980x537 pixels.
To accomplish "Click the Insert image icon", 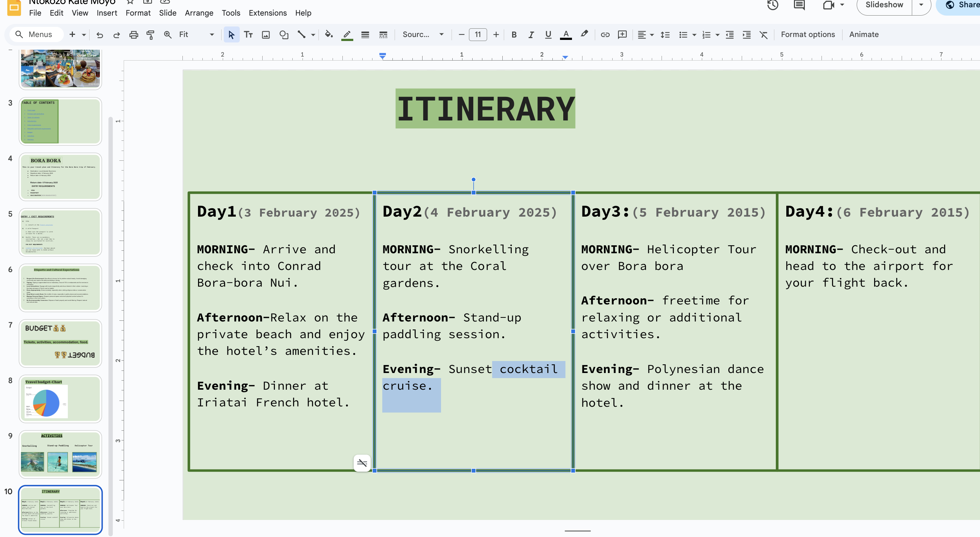I will coord(265,34).
